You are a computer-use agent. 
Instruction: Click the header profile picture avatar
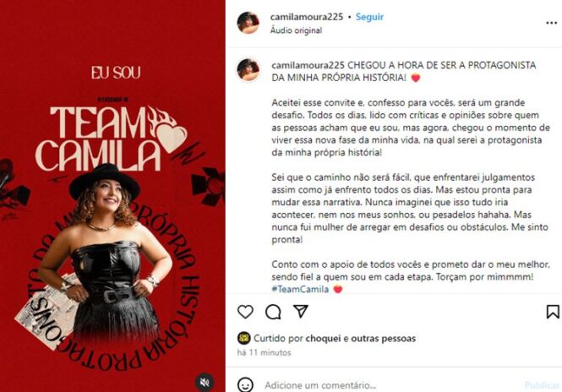(248, 23)
